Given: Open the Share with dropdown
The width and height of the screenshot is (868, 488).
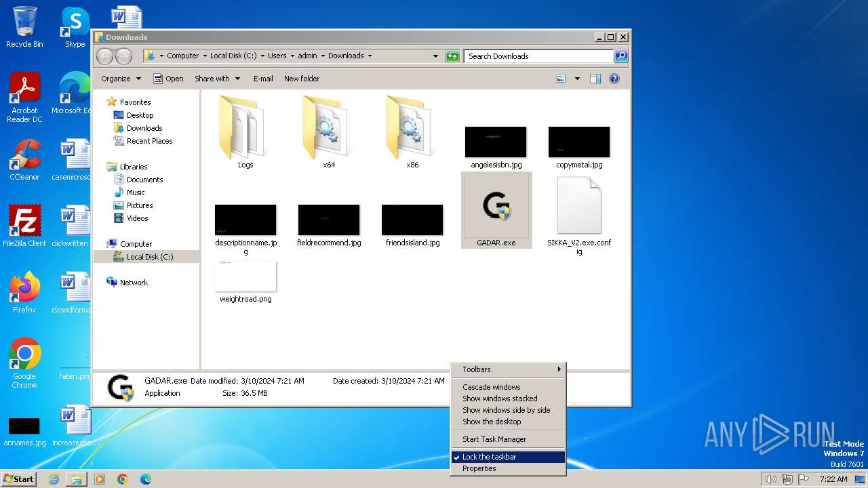Looking at the screenshot, I should tap(217, 79).
